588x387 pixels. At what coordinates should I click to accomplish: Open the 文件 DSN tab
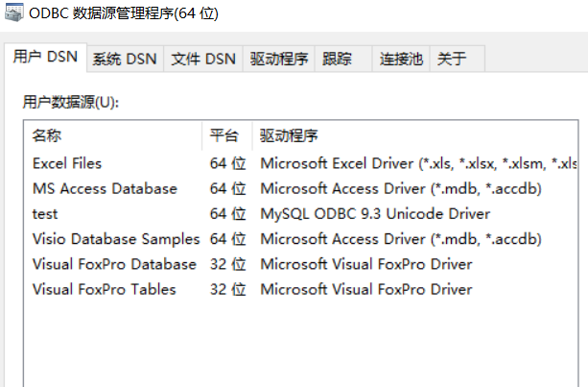point(203,59)
